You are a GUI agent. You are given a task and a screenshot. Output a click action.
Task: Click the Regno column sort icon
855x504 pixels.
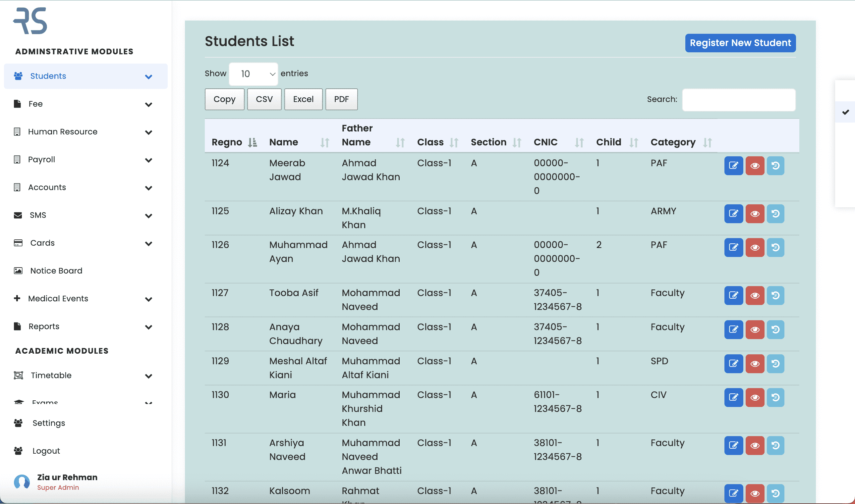tap(252, 142)
